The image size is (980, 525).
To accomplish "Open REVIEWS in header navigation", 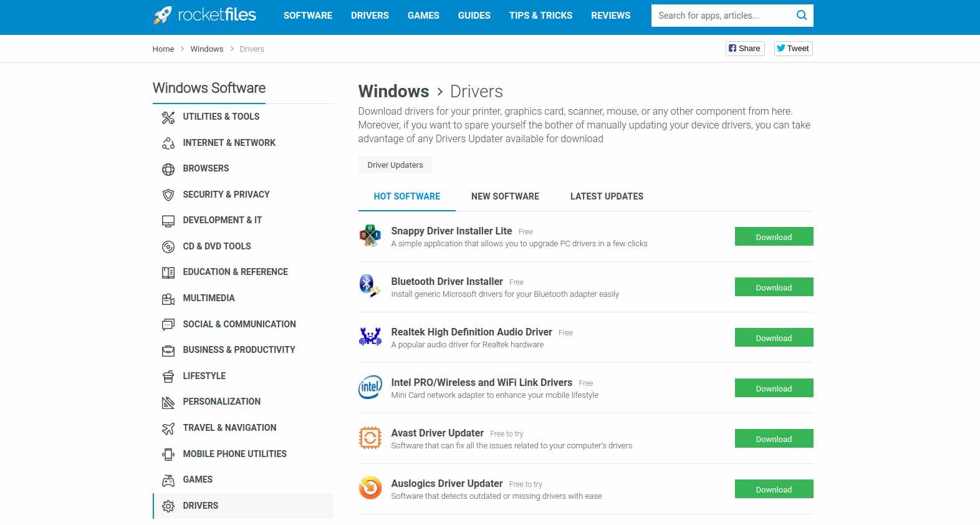I will click(611, 16).
